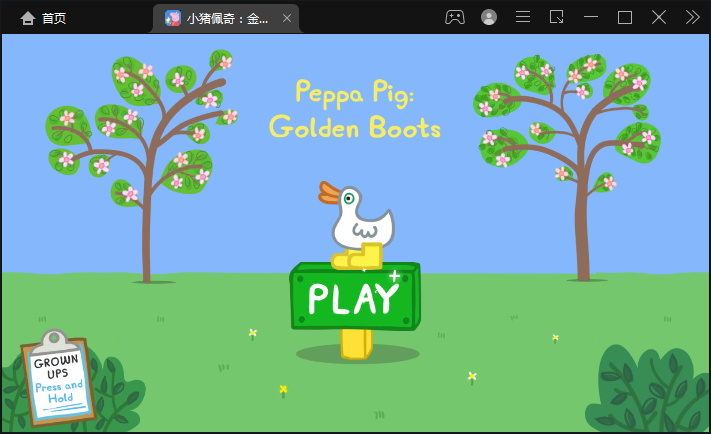Switch to the 小猪佩奇 game tab

[227, 18]
